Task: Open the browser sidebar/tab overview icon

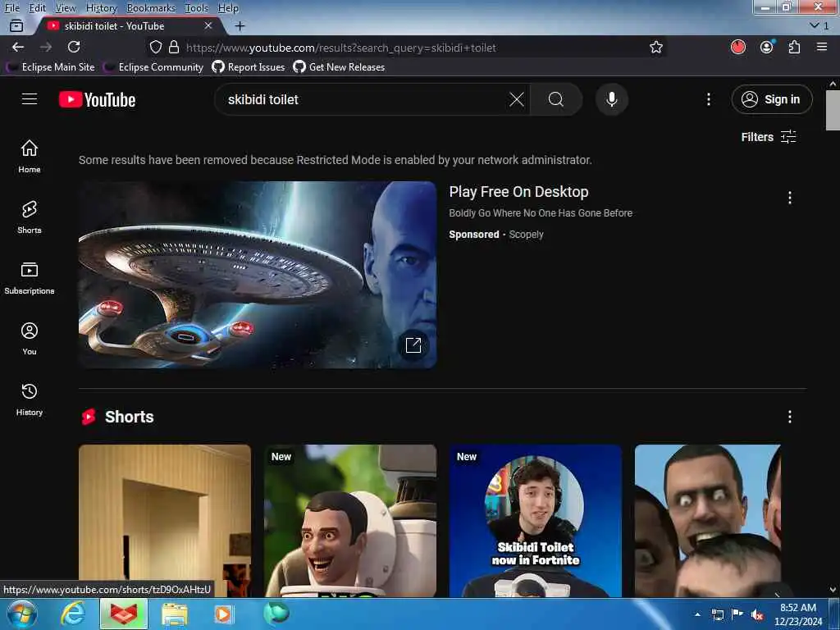Action: point(16,25)
